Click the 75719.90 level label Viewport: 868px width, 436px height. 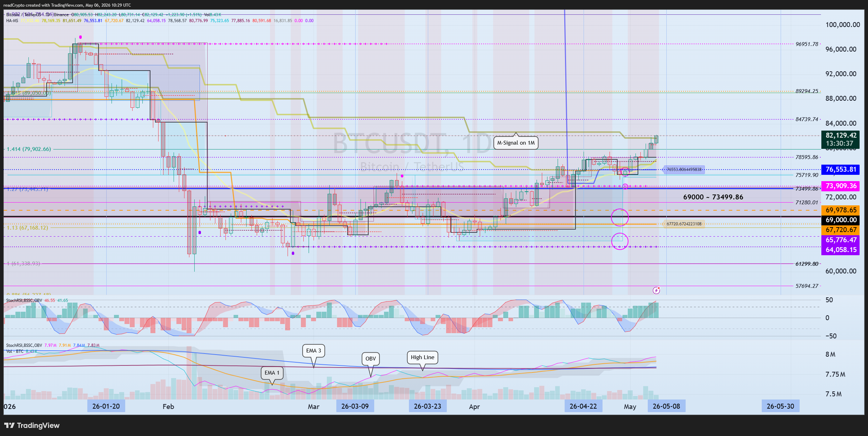[x=807, y=175]
